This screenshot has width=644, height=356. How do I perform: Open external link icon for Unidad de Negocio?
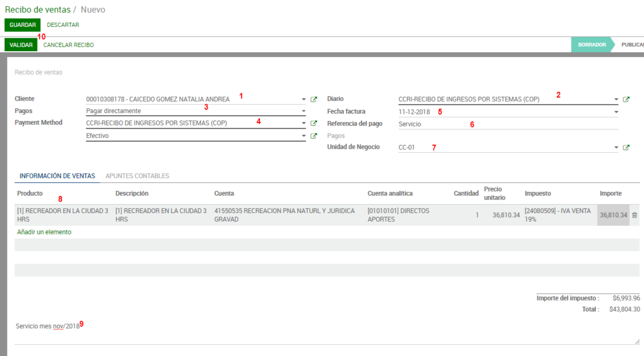626,148
